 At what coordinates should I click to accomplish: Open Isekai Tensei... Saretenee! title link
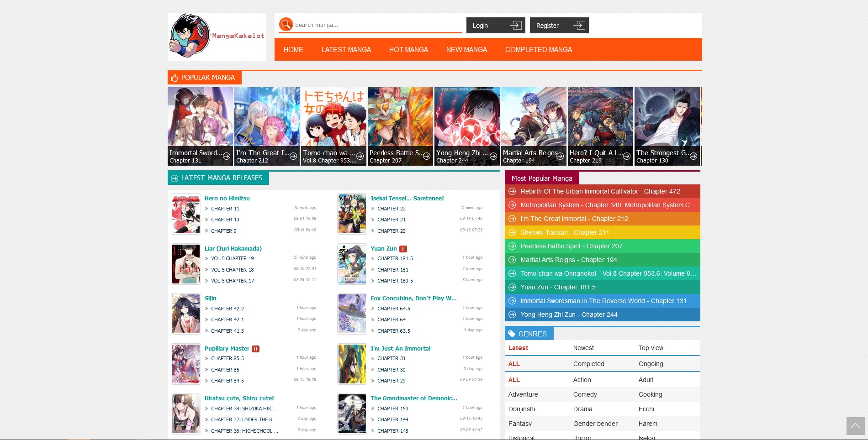[407, 199]
